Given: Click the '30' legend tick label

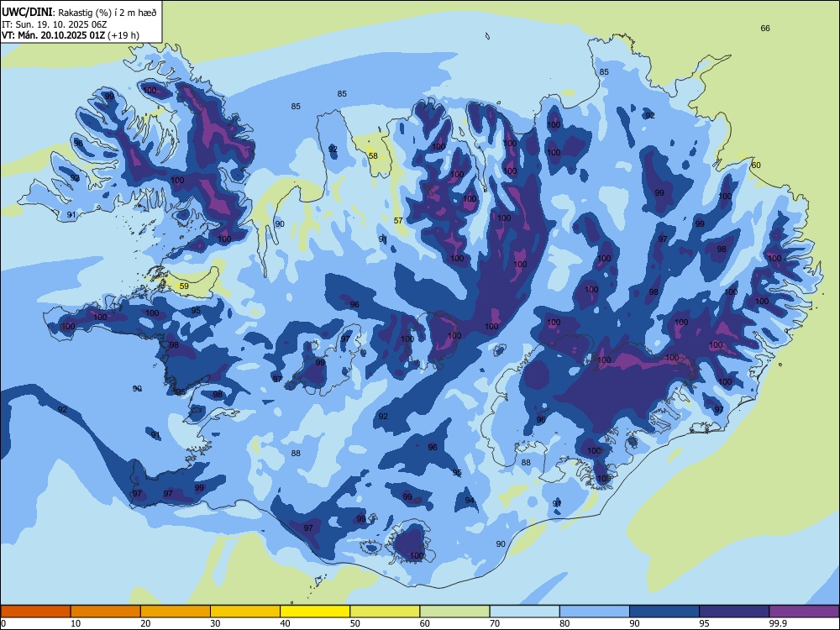Looking at the screenshot, I should [215, 623].
